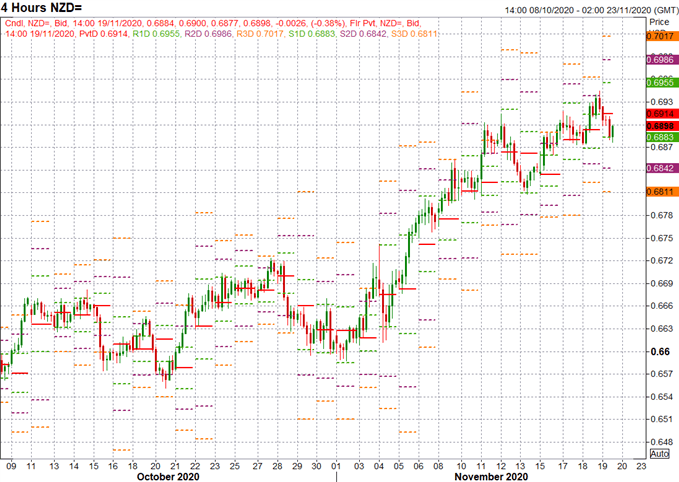The image size is (679, 482).
Task: Click the 'October 2020' month label
Action: point(168,476)
